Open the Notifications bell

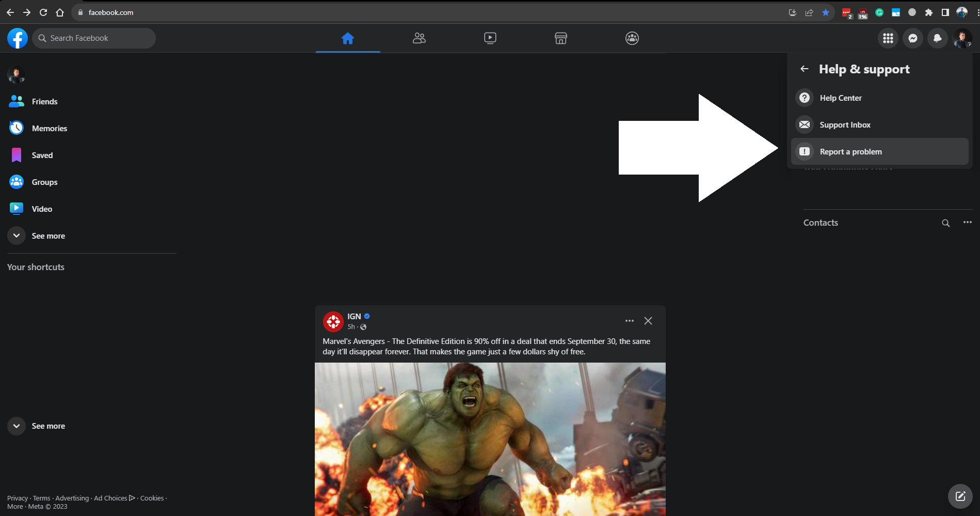pyautogui.click(x=938, y=38)
